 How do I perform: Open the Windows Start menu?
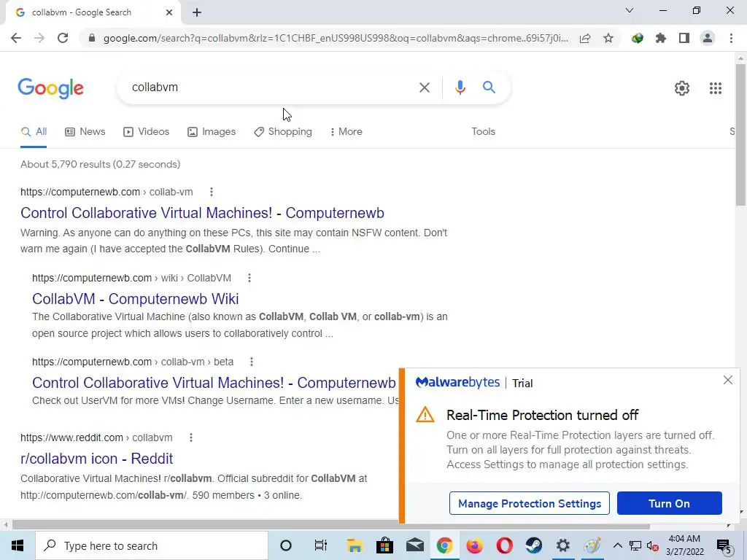point(18,545)
